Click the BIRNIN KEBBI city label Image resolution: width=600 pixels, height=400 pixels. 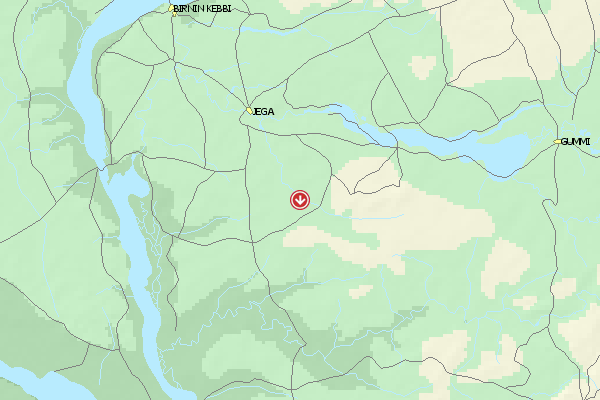pos(202,8)
